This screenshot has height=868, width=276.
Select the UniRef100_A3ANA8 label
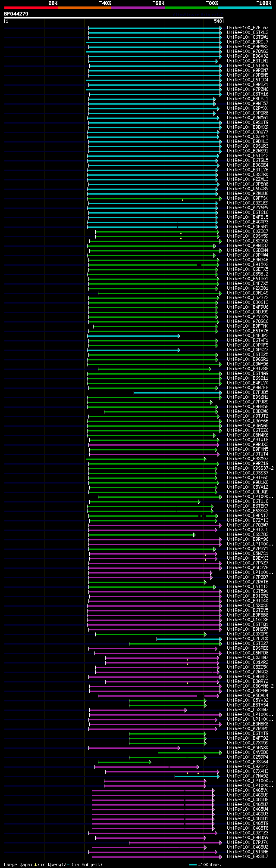tap(248, 425)
